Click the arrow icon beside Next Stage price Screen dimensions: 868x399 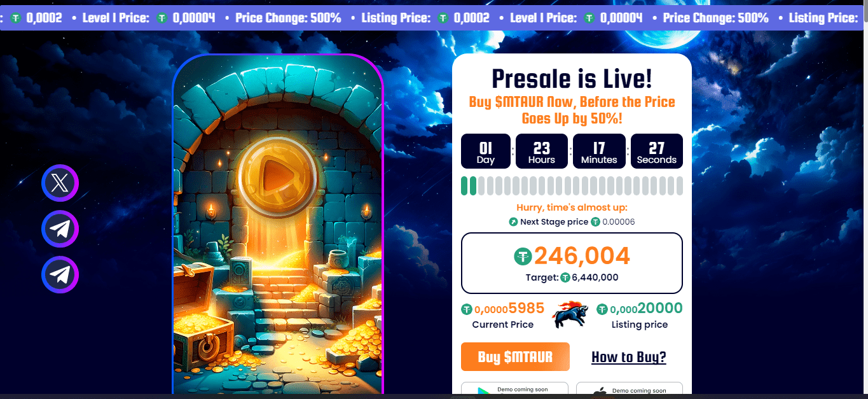513,222
